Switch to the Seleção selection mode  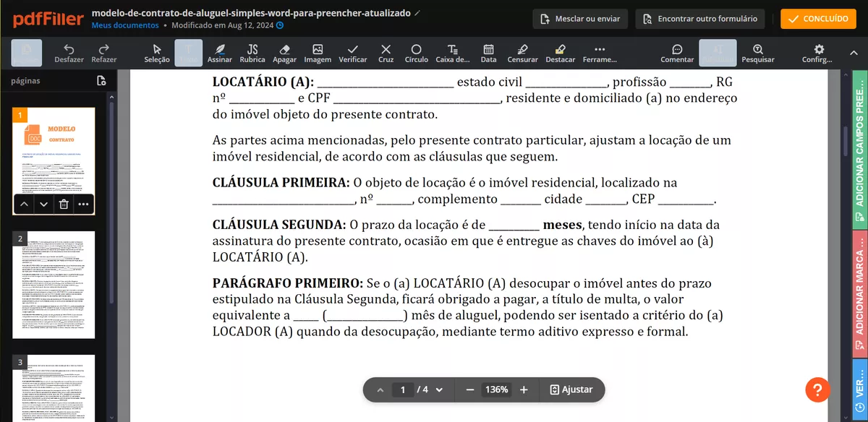(x=156, y=52)
